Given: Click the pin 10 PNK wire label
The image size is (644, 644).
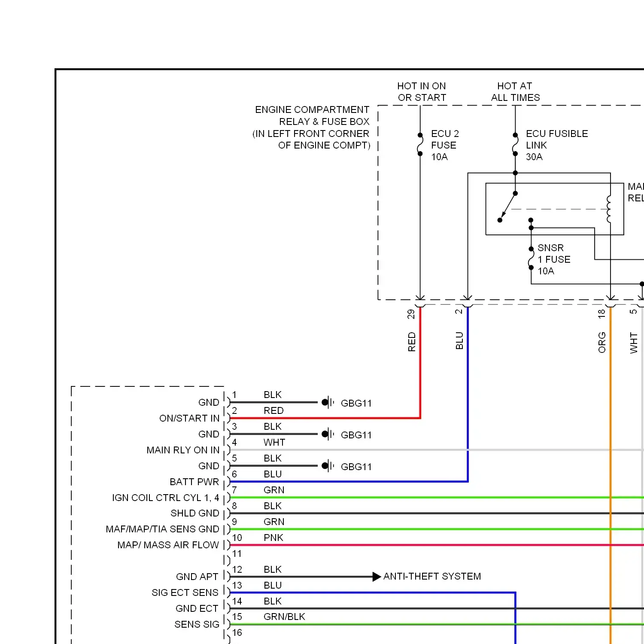Looking at the screenshot, I should click(273, 538).
